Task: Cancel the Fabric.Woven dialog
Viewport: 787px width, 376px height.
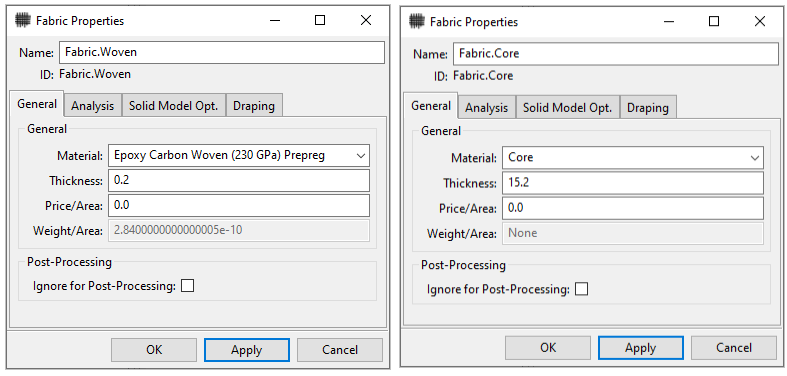Action: point(340,350)
